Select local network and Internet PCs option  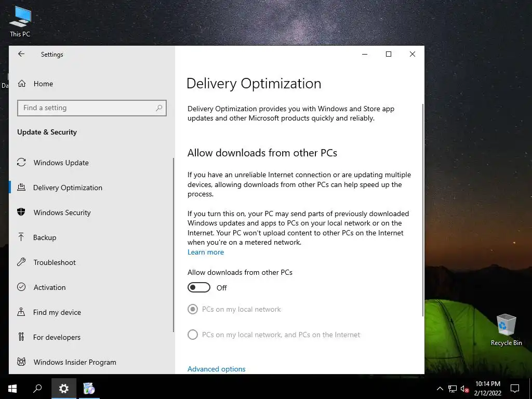(274, 335)
